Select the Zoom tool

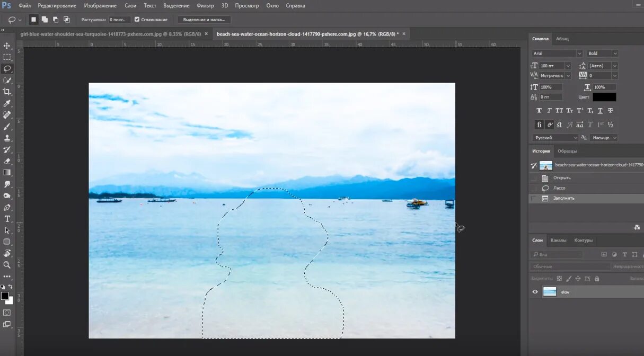(7, 265)
